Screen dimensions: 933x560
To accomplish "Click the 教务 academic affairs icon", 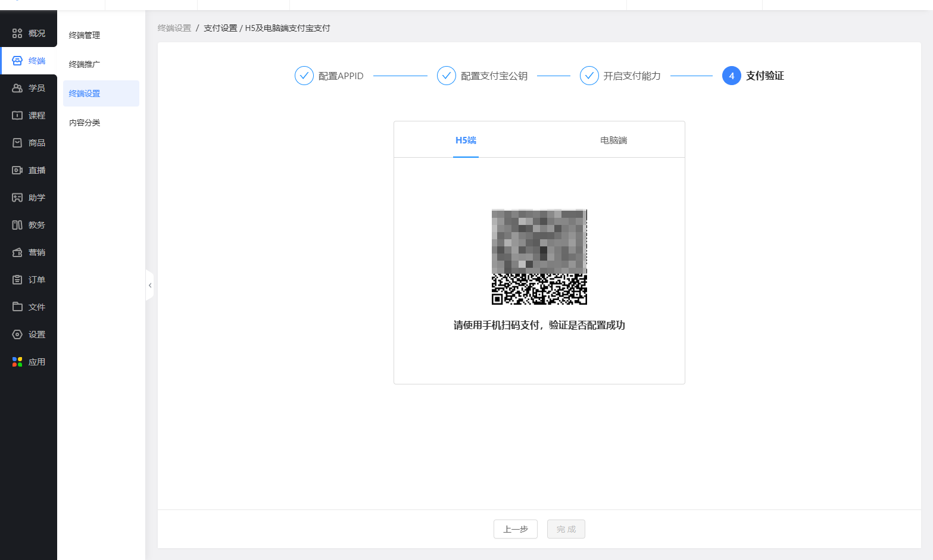I will pos(17,225).
